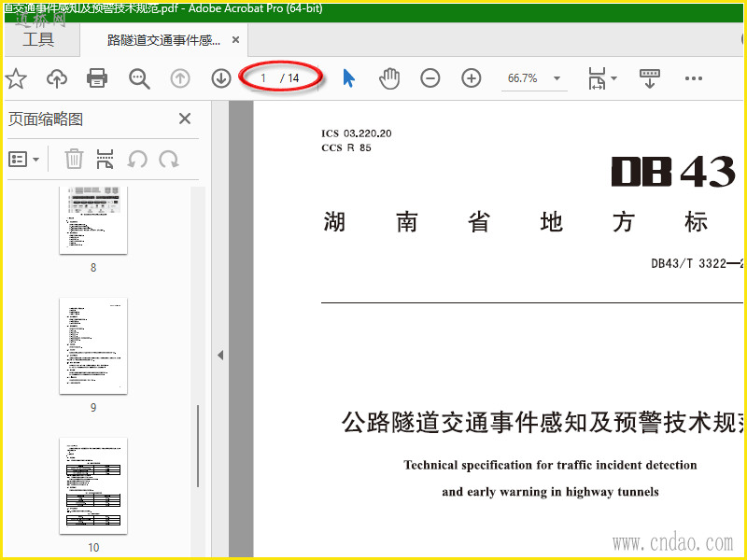This screenshot has height=560, width=747.
Task: Select page 10 thumbnail
Action: click(x=93, y=485)
